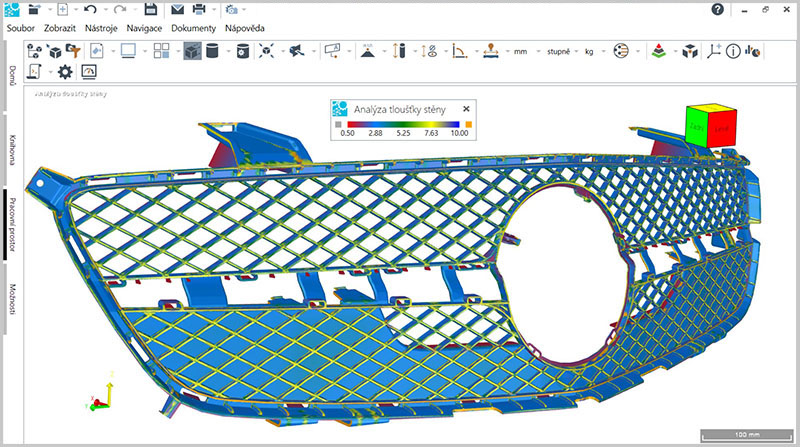Open the help question mark icon
This screenshot has width=800, height=447.
(x=717, y=9)
